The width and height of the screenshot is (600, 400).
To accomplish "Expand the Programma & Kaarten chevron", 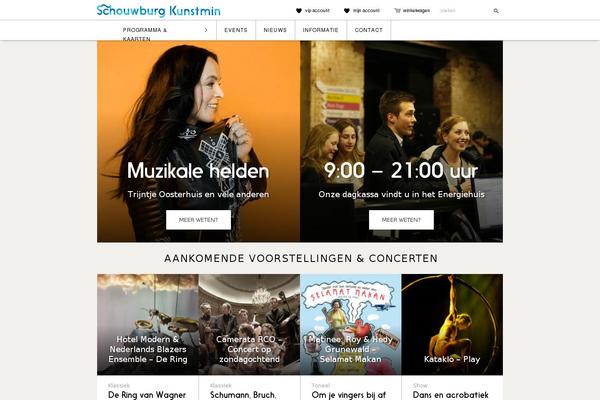I will [206, 30].
